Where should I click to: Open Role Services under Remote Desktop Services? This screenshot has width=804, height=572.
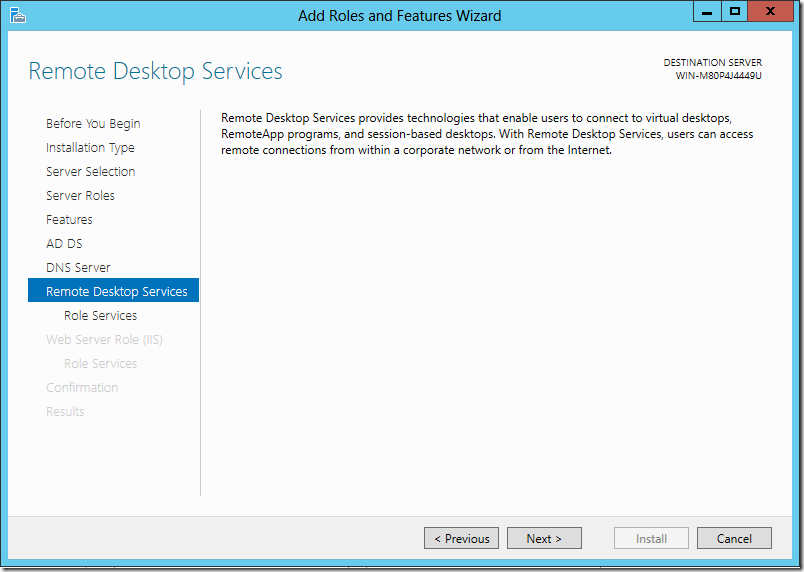tap(100, 315)
